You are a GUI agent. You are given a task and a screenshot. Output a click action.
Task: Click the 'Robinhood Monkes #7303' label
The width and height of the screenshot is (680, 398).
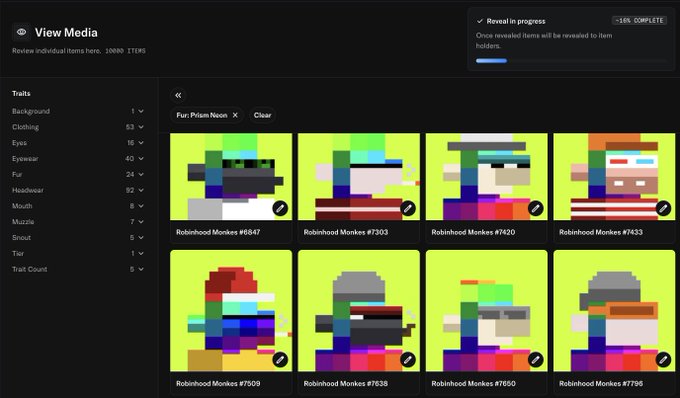tap(346, 232)
